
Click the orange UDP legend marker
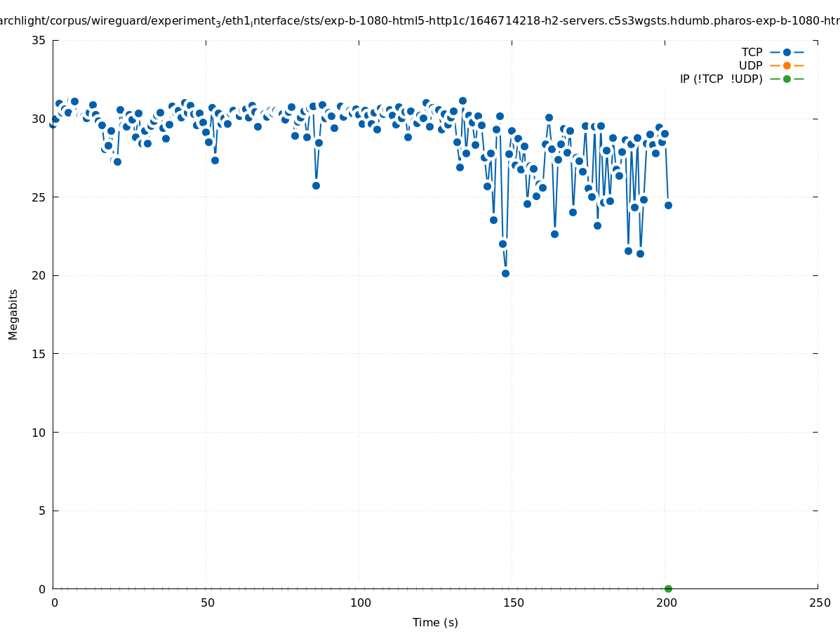tap(787, 65)
